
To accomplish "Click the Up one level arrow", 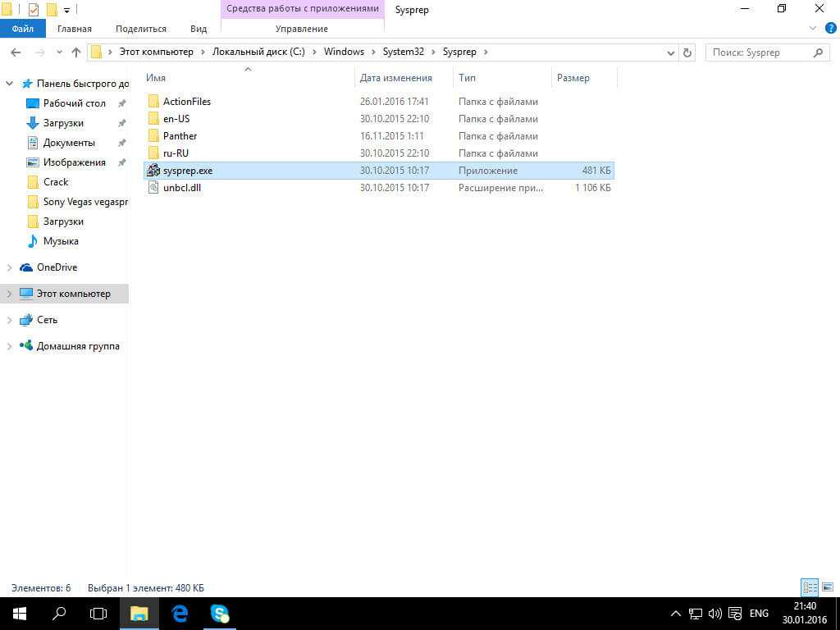I will 76,52.
